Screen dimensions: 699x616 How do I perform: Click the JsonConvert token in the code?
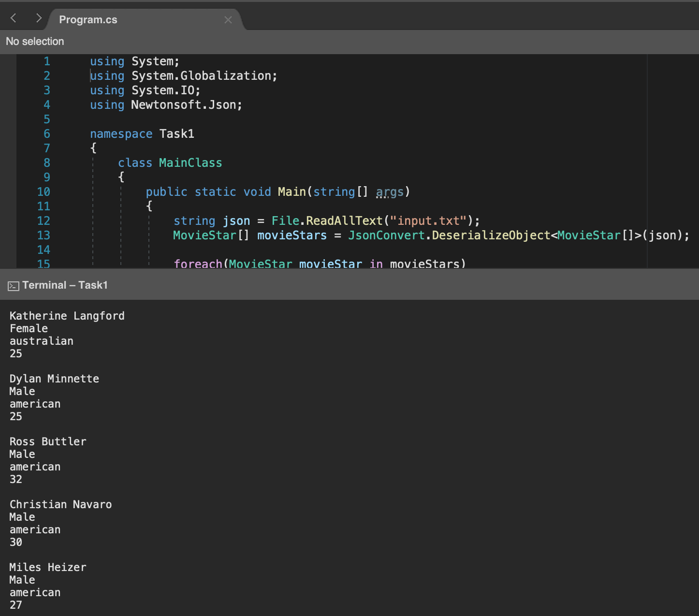tap(386, 235)
